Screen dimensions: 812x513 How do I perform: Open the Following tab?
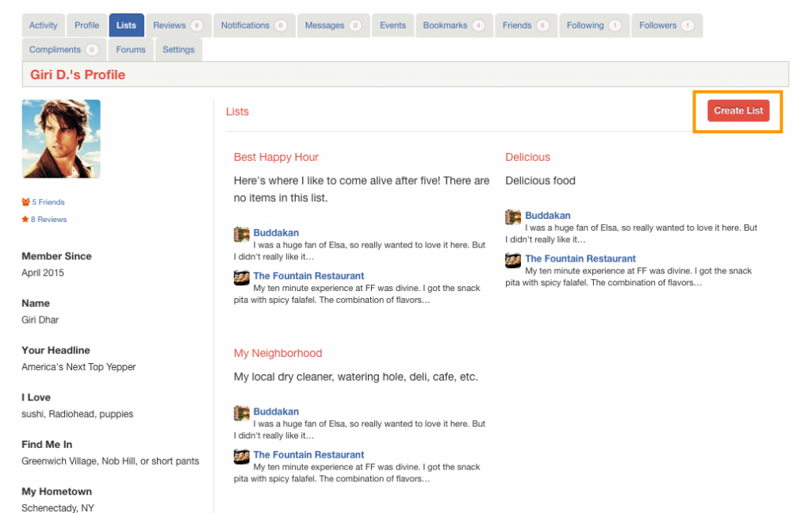(594, 25)
